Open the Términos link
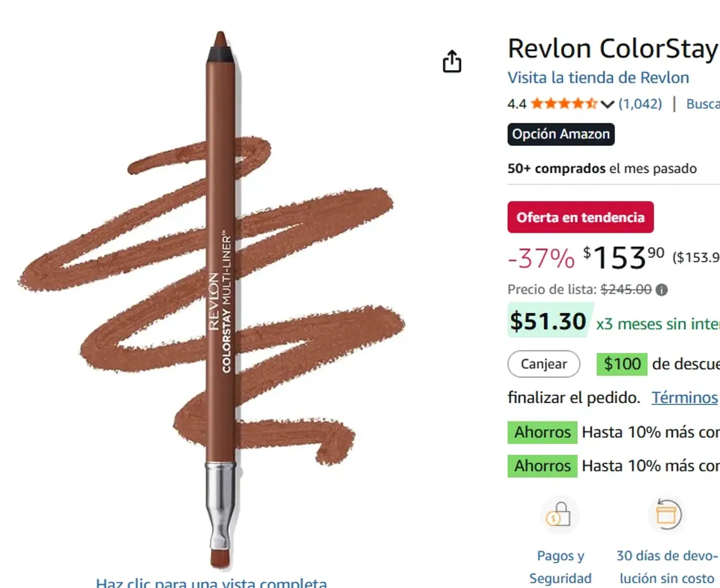The height and width of the screenshot is (588, 720). pyautogui.click(x=685, y=397)
